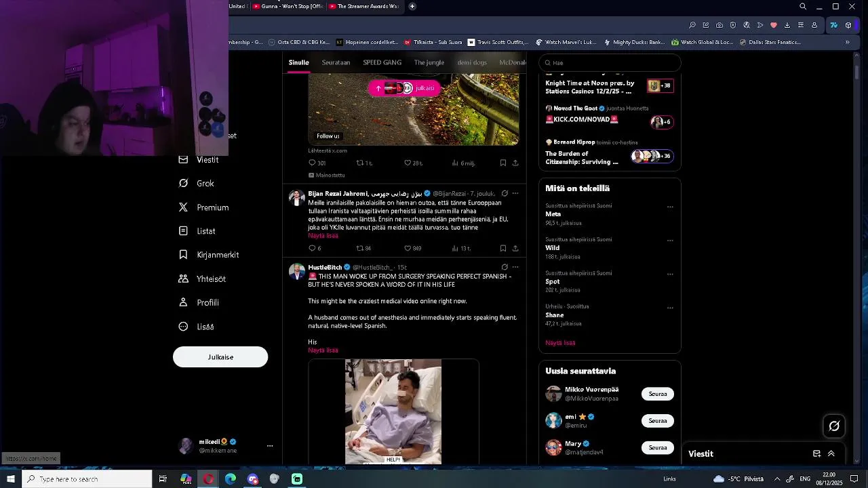The height and width of the screenshot is (488, 868).
Task: Open more options for Meta trend
Action: click(670, 207)
